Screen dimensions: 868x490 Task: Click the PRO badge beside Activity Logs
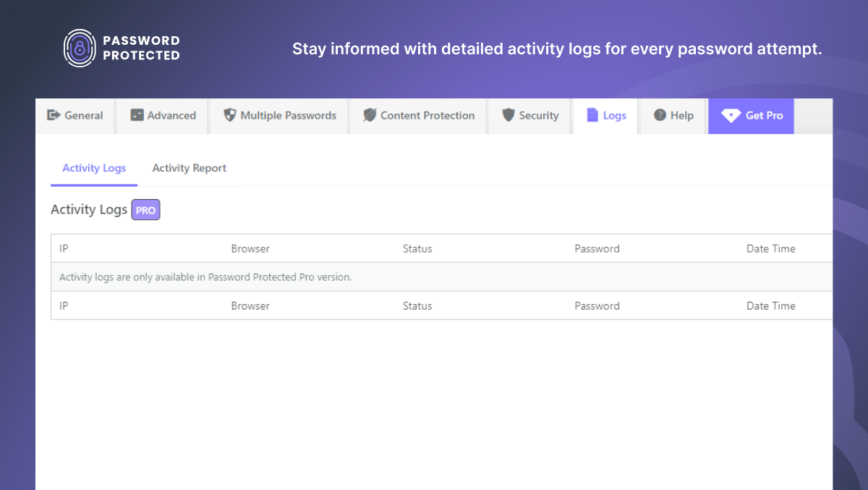[145, 210]
